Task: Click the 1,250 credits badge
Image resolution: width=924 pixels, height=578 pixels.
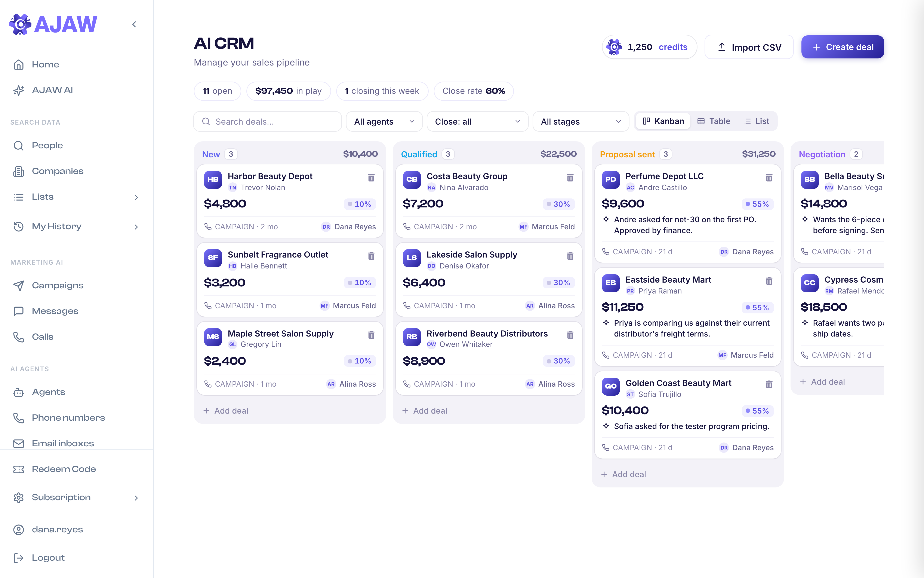Action: (649, 47)
